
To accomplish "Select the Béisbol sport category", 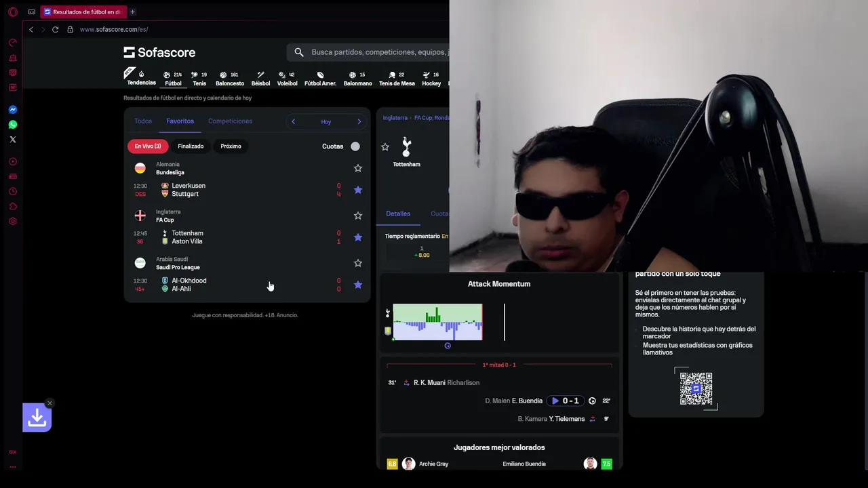I will (260, 79).
